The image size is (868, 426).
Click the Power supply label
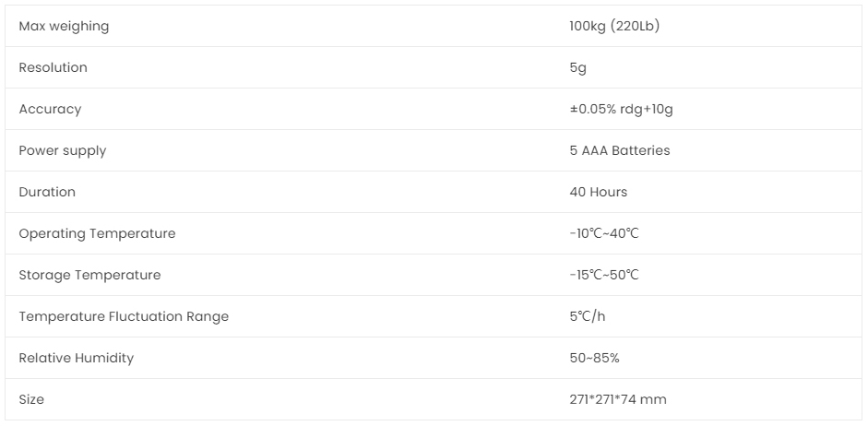(x=63, y=150)
